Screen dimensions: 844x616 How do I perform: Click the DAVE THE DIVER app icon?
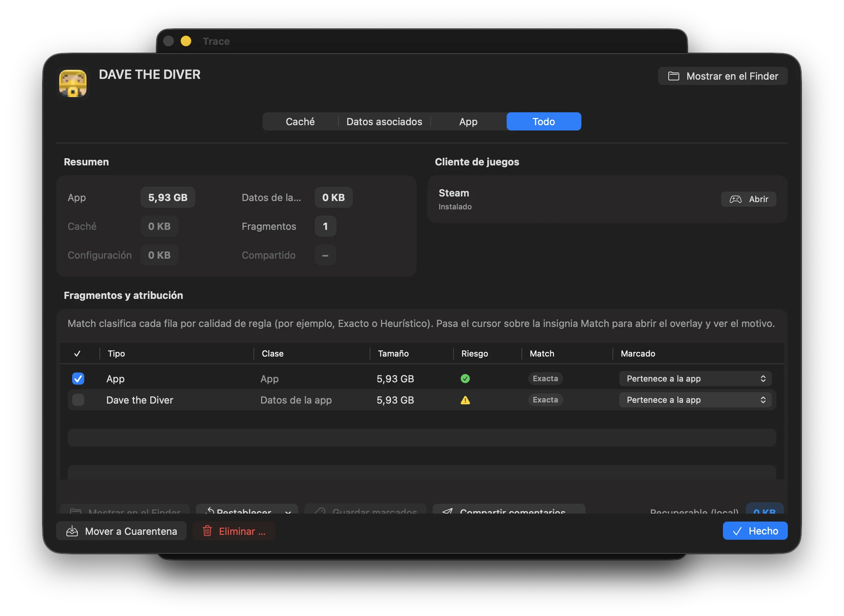click(73, 83)
